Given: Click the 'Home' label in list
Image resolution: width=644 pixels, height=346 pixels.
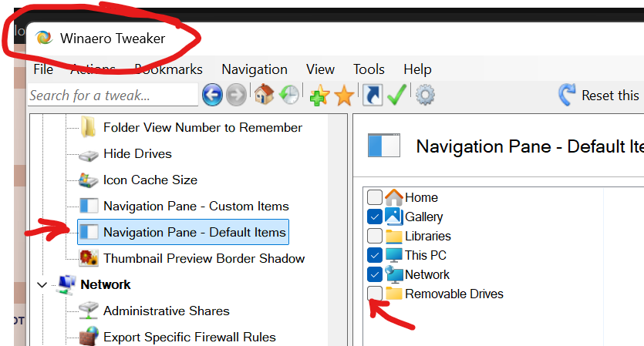Looking at the screenshot, I should click(x=421, y=197).
